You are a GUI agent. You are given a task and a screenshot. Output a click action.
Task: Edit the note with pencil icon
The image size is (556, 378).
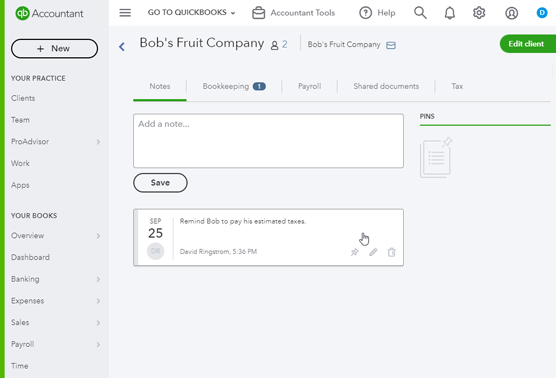pos(373,252)
